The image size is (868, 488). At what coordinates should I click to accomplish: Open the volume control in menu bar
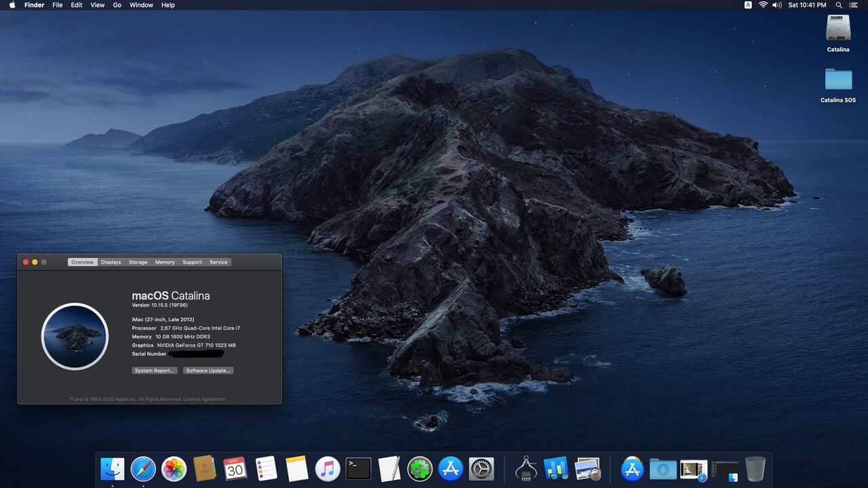777,5
